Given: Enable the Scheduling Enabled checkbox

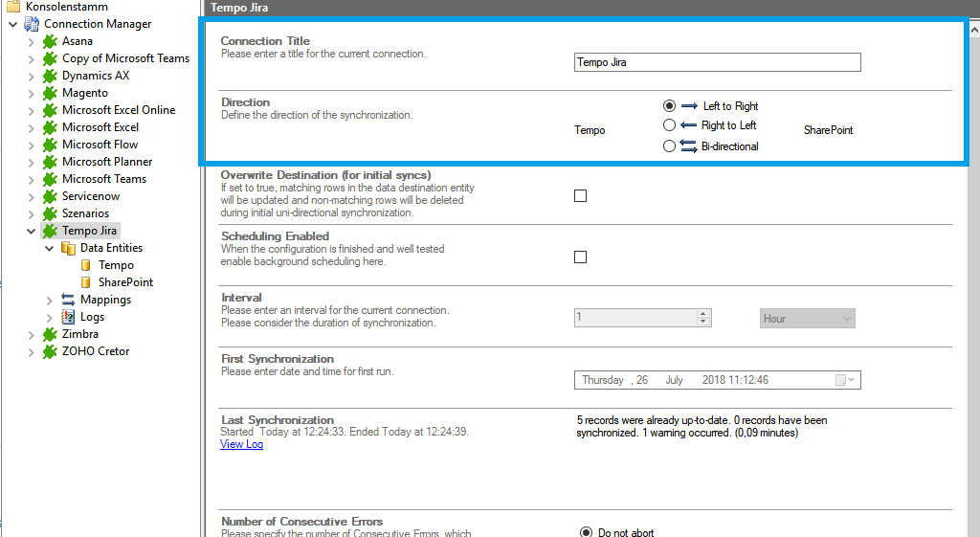Looking at the screenshot, I should pyautogui.click(x=580, y=257).
